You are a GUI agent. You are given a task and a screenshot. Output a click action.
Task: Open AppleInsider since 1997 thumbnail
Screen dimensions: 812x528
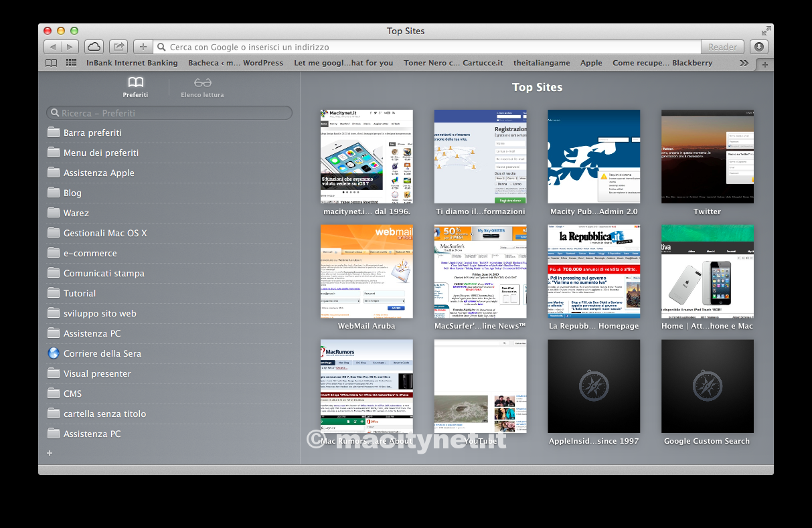pyautogui.click(x=594, y=386)
